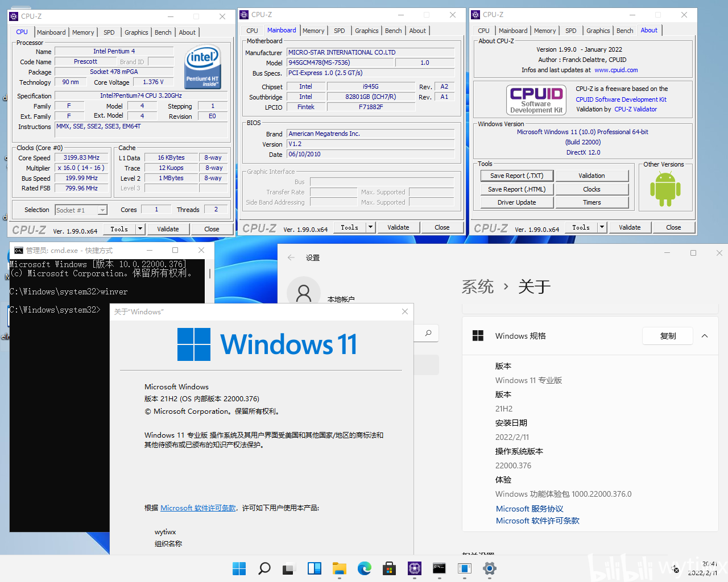Image resolution: width=728 pixels, height=582 pixels.
Task: Open the www.cpuid.com link
Action: pyautogui.click(x=616, y=70)
